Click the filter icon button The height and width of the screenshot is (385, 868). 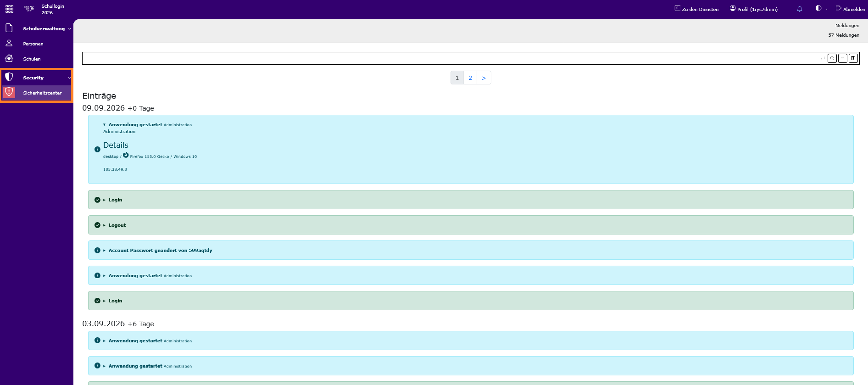(843, 58)
